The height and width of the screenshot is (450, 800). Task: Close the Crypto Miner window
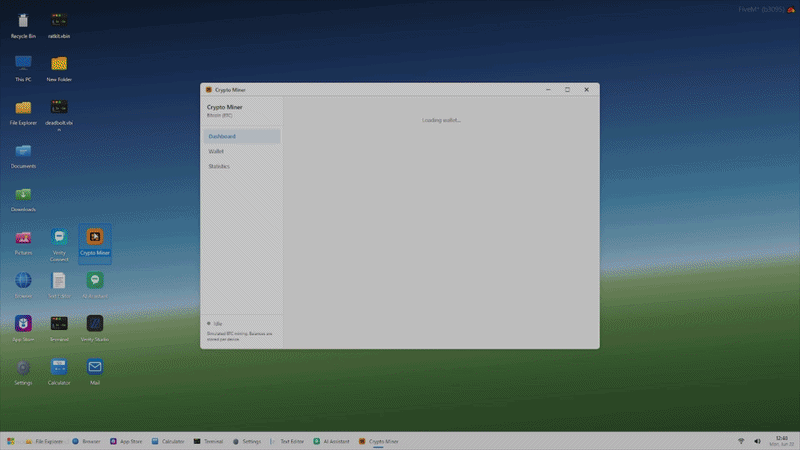pos(587,90)
